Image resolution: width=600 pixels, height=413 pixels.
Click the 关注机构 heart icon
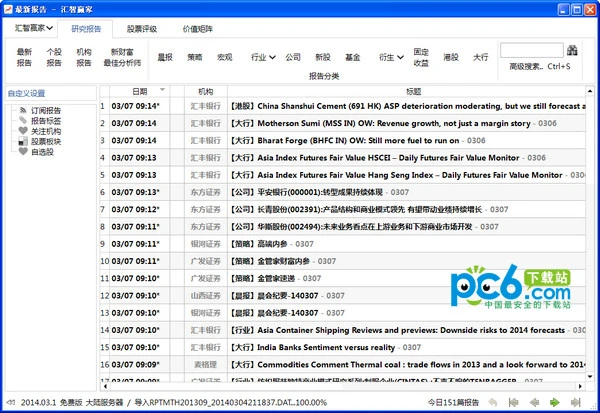[23, 131]
